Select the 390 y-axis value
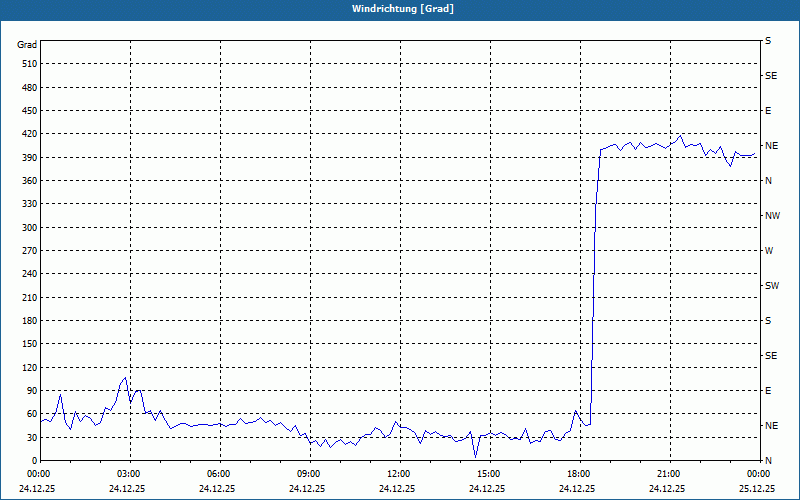Screen dimensions: 800x500 [30, 157]
